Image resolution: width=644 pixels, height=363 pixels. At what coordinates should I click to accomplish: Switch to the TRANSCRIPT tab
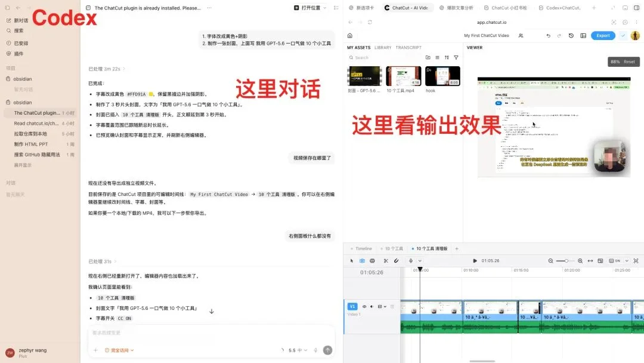click(x=408, y=48)
